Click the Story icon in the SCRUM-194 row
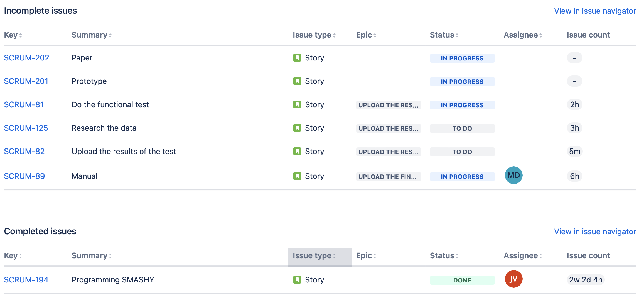This screenshot has height=307, width=644. pyautogui.click(x=297, y=279)
